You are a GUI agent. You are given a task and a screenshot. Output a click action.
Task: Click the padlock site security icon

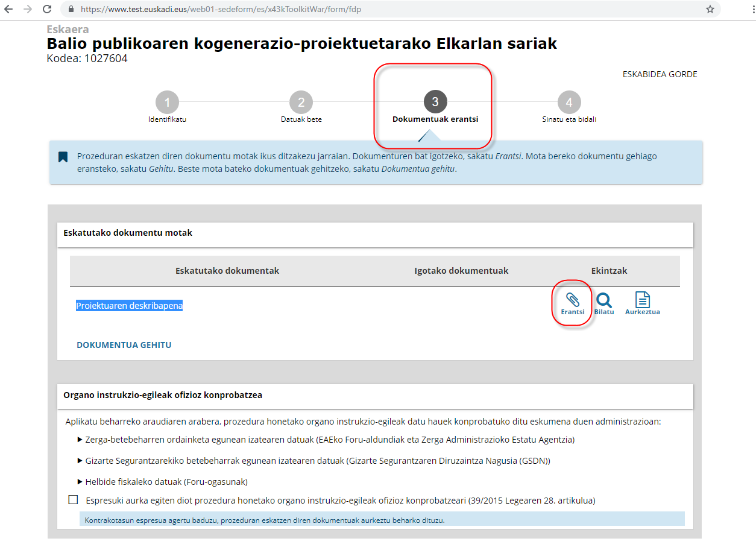tap(71, 10)
